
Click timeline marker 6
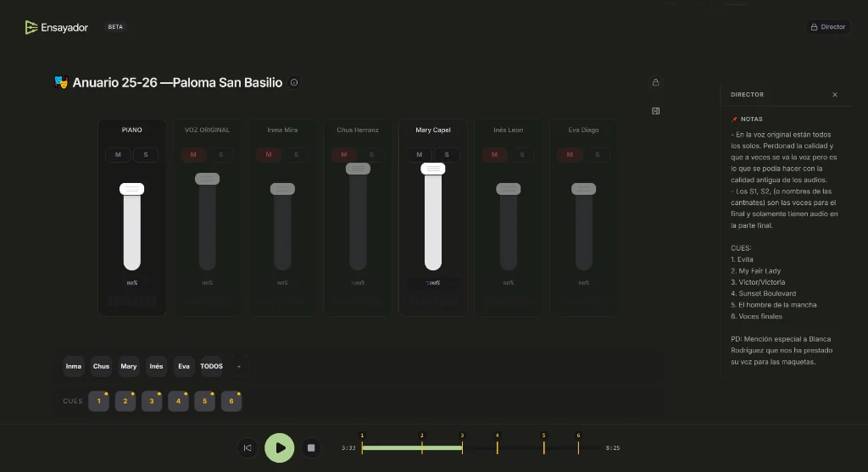[578, 444]
